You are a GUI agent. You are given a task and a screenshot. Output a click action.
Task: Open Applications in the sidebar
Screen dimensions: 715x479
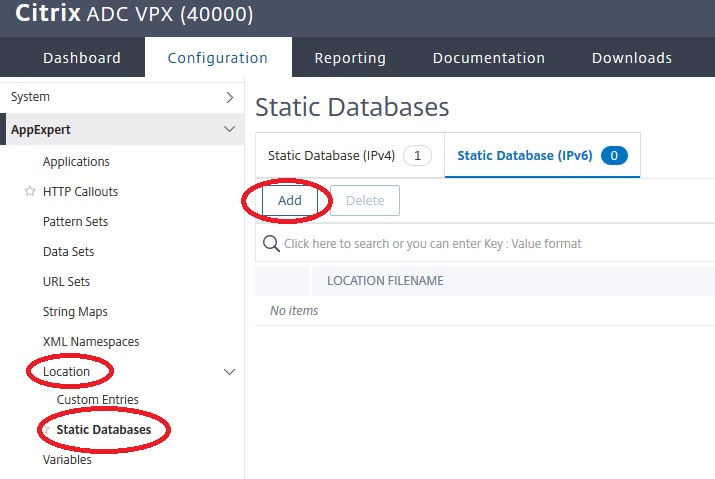coord(76,161)
